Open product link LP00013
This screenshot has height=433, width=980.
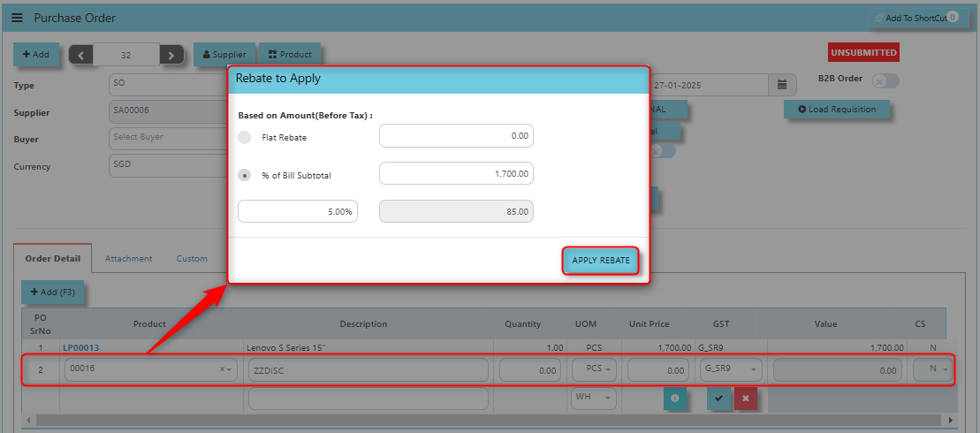point(80,347)
